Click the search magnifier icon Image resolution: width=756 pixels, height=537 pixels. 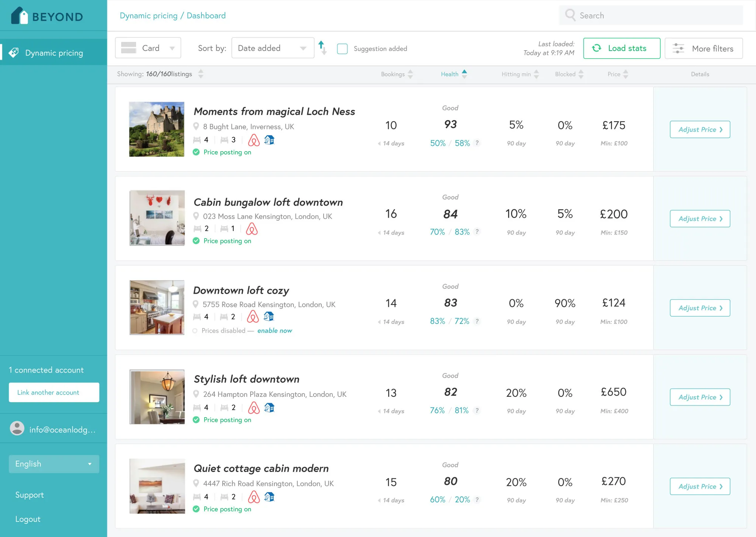tap(570, 15)
